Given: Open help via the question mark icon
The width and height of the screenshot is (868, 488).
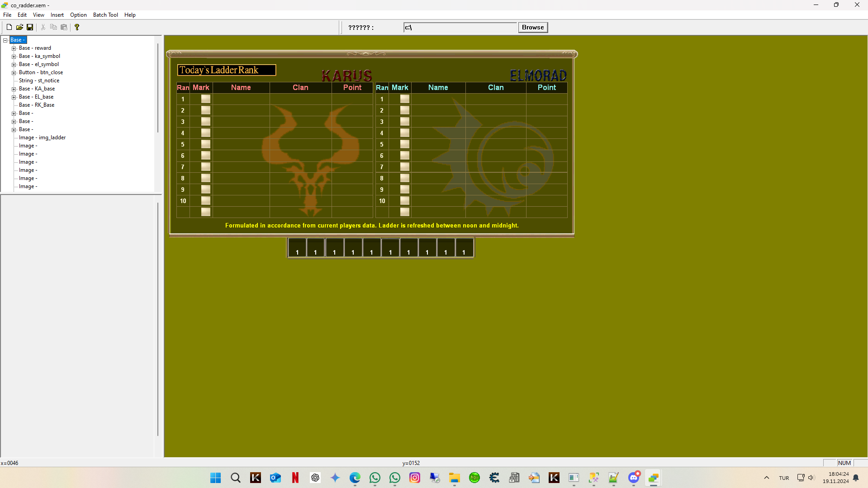Looking at the screenshot, I should (77, 27).
